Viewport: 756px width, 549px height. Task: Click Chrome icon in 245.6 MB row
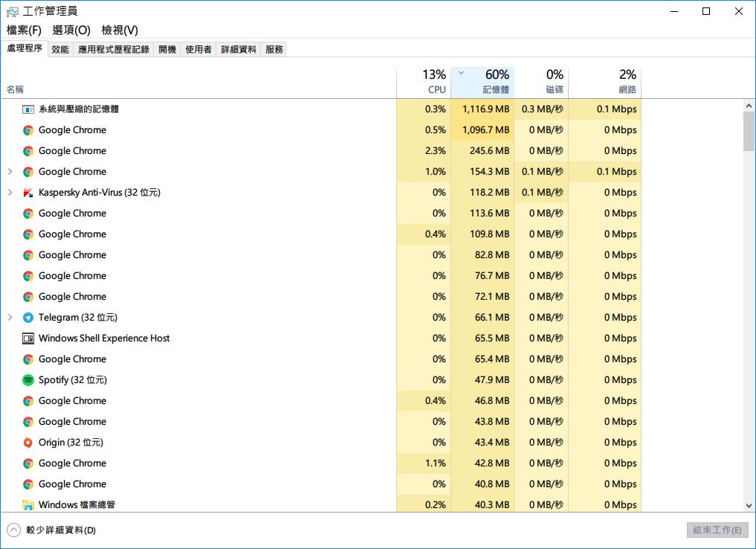(28, 151)
